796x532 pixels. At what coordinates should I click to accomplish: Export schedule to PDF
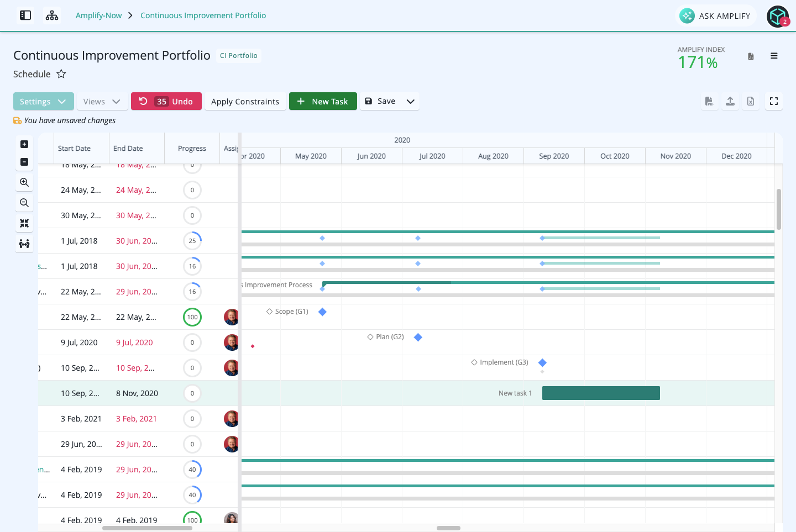point(709,101)
